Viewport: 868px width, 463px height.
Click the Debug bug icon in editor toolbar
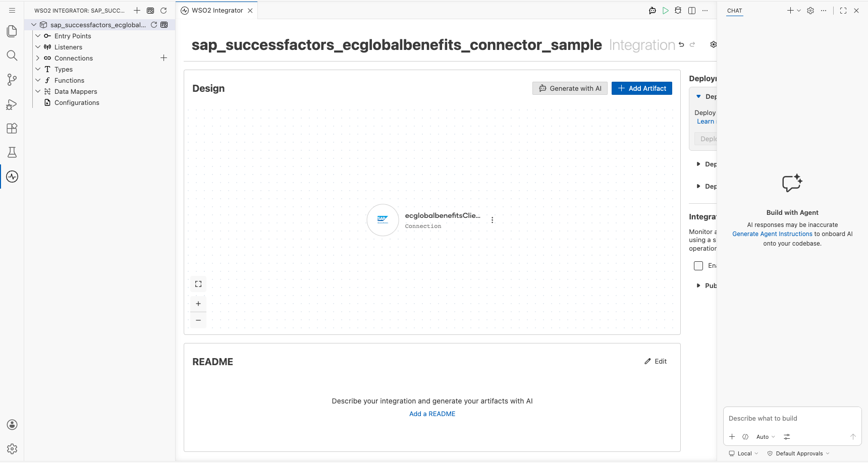[x=678, y=11]
